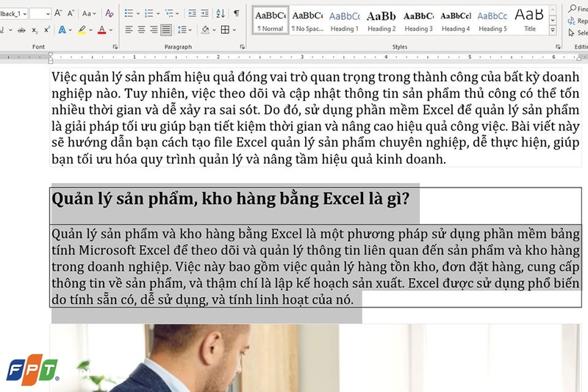Expand the Text Effects dropdown arrow
Image resolution: width=588 pixels, height=392 pixels.
coord(70,30)
